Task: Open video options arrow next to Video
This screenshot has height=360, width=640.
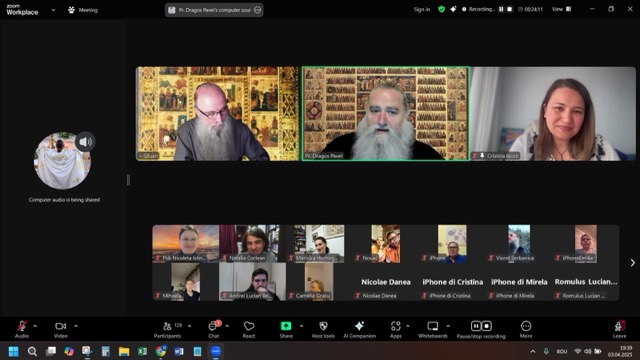Action: click(76, 326)
